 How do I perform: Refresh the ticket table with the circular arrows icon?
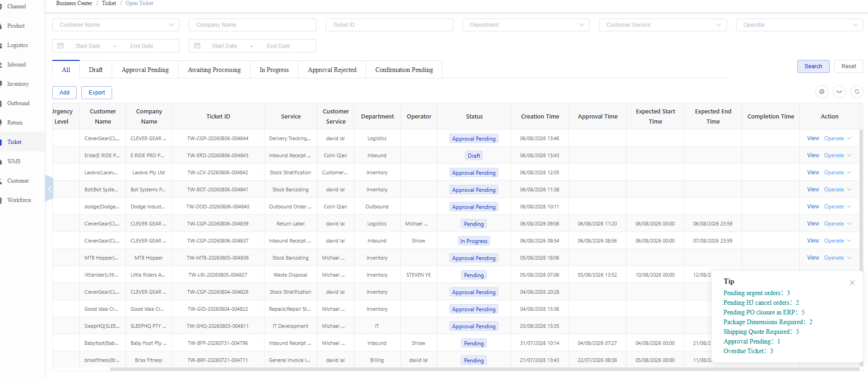[857, 92]
